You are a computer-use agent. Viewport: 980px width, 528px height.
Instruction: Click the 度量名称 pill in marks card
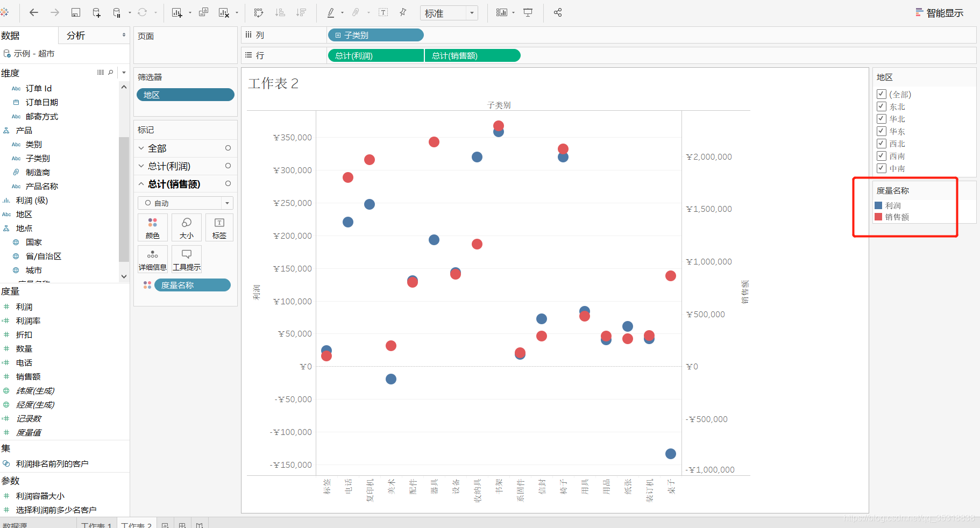[193, 285]
